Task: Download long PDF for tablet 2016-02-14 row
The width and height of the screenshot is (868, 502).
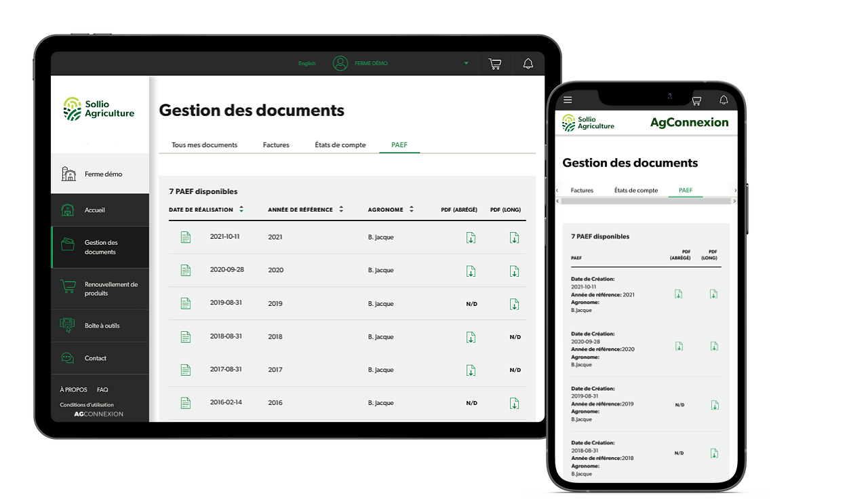Action: point(515,403)
